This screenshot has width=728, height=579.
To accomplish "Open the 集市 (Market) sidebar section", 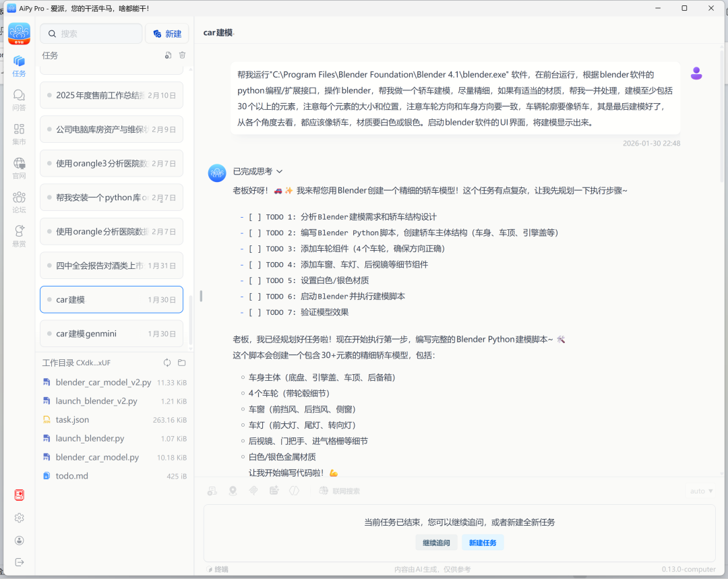I will [x=19, y=133].
